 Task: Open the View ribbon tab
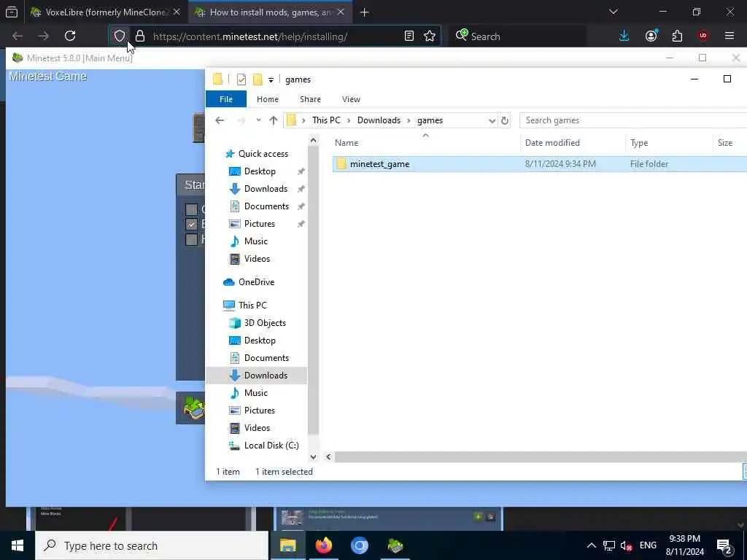click(x=351, y=99)
